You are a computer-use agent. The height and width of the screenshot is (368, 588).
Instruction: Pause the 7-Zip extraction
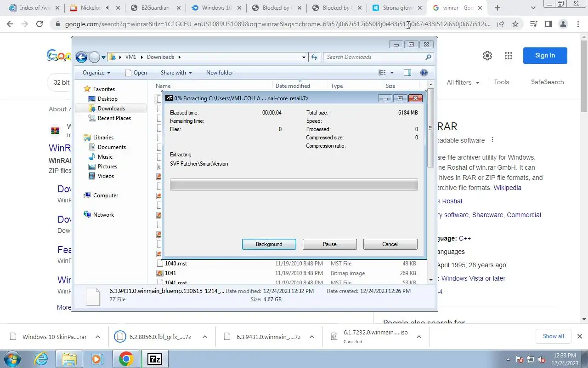[329, 244]
